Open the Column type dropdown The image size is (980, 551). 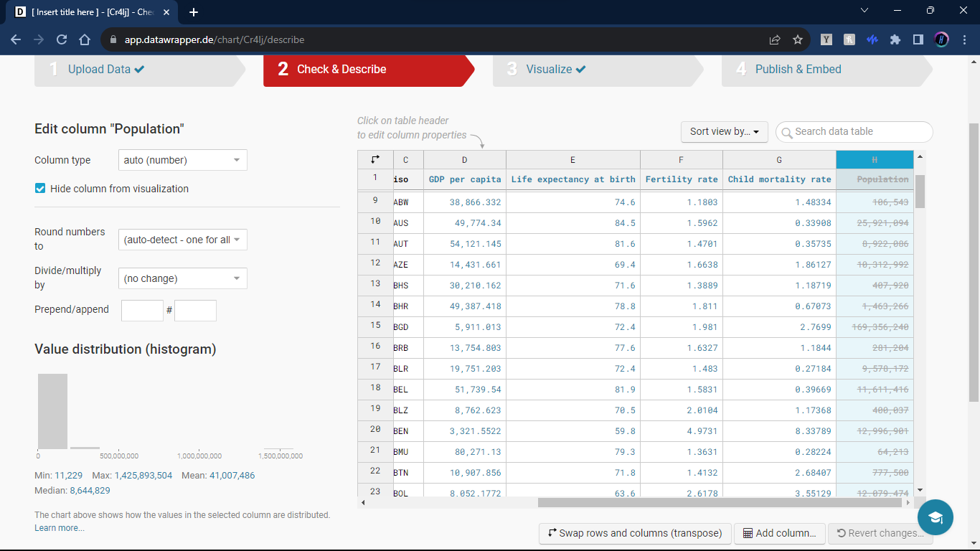pyautogui.click(x=182, y=160)
